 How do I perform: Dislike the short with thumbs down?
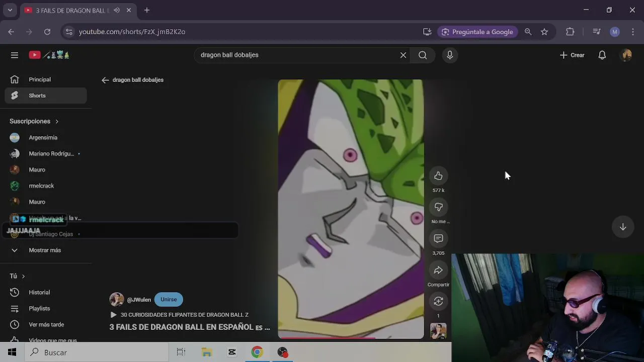[438, 207]
